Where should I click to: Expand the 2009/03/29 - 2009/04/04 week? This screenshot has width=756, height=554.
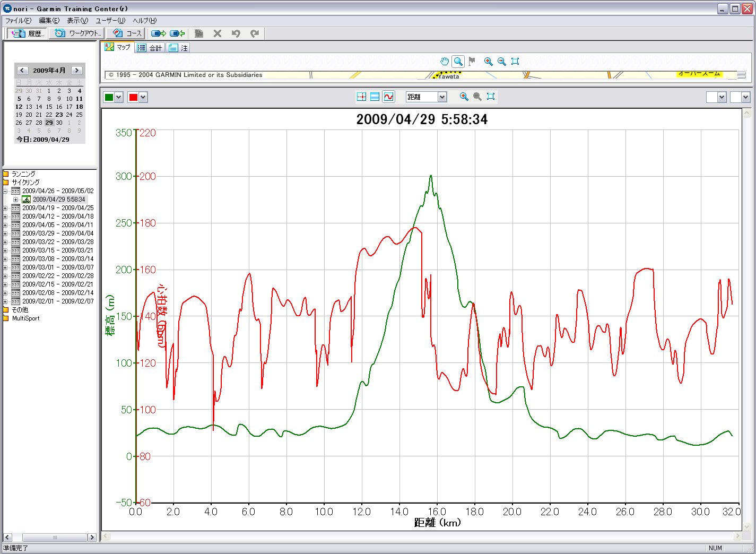(5, 233)
